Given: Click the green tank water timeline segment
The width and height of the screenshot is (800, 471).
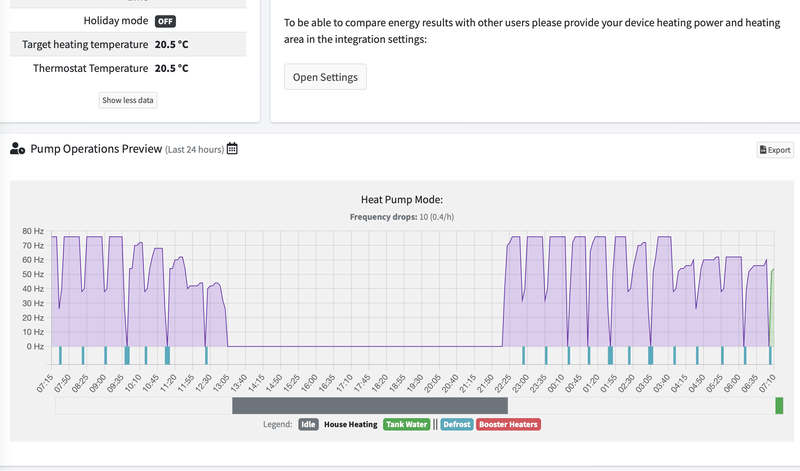Looking at the screenshot, I should pos(779,406).
